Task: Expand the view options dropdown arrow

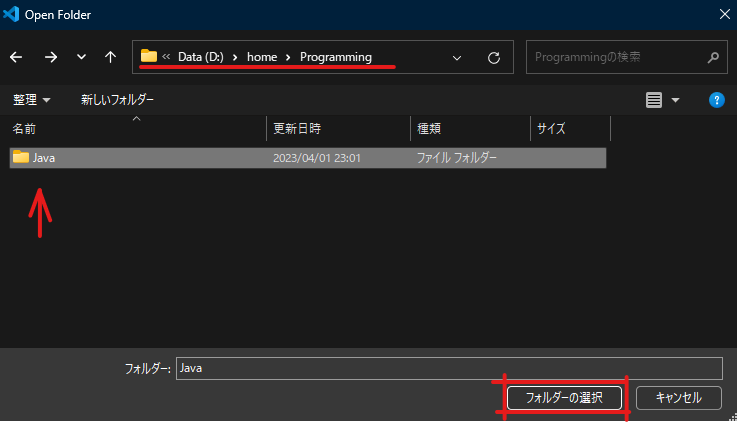Action: [x=675, y=100]
